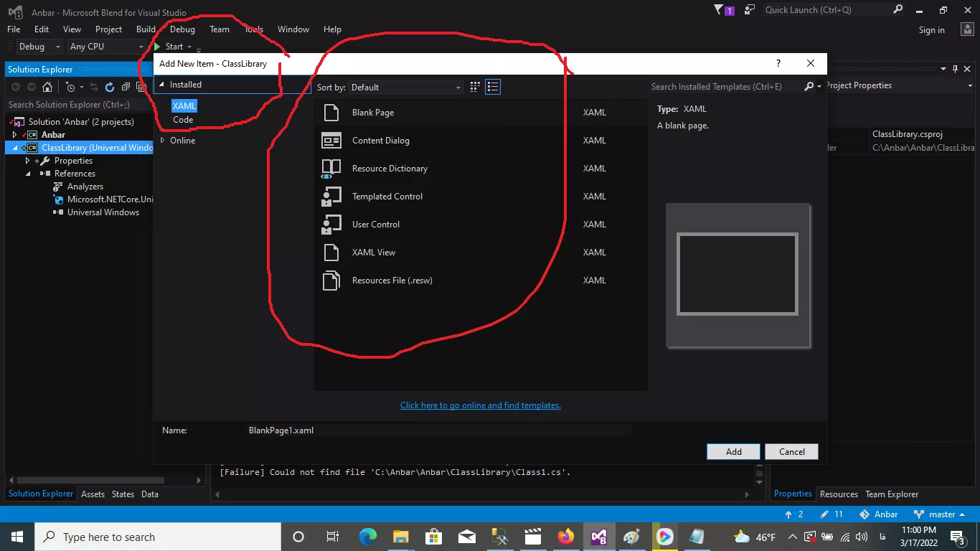Open the Help menu

[332, 29]
